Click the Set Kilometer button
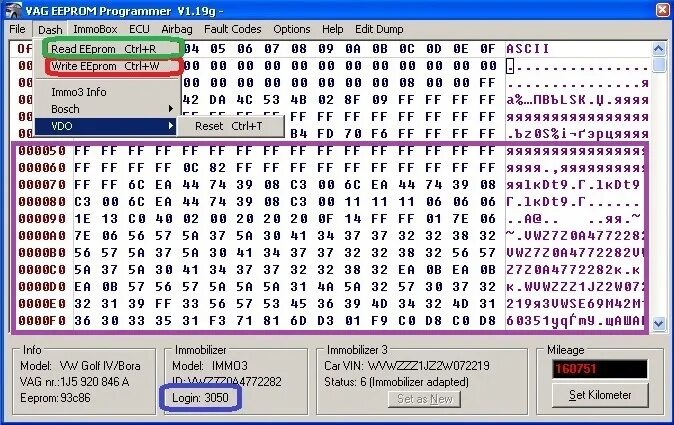Screen dimensions: 674x425 pos(600,395)
